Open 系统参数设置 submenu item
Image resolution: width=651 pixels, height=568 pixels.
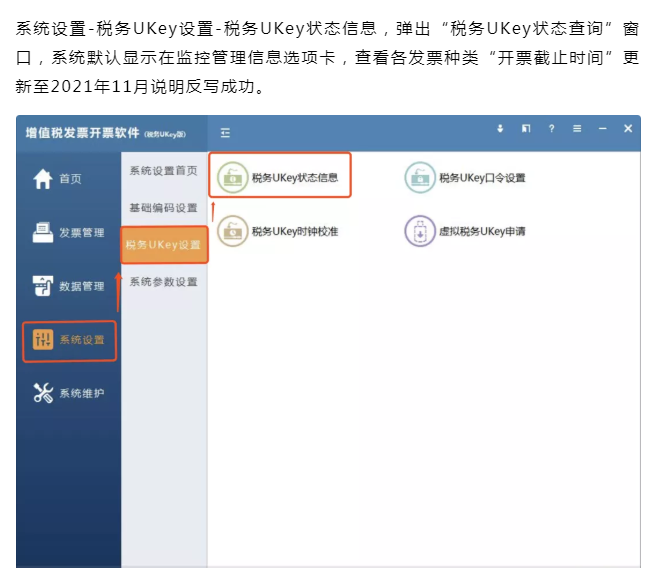point(163,282)
